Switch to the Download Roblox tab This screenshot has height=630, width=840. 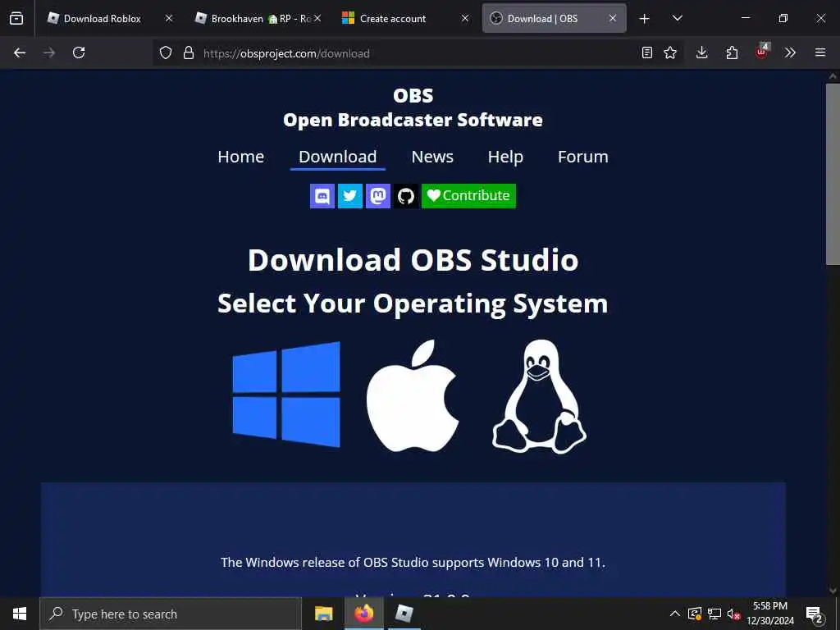tap(102, 19)
